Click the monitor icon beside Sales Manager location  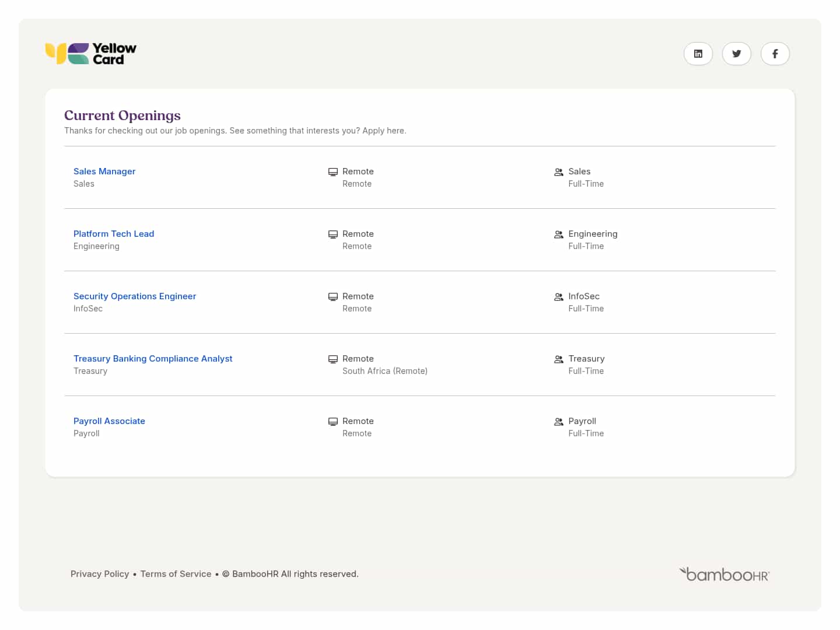click(x=333, y=171)
